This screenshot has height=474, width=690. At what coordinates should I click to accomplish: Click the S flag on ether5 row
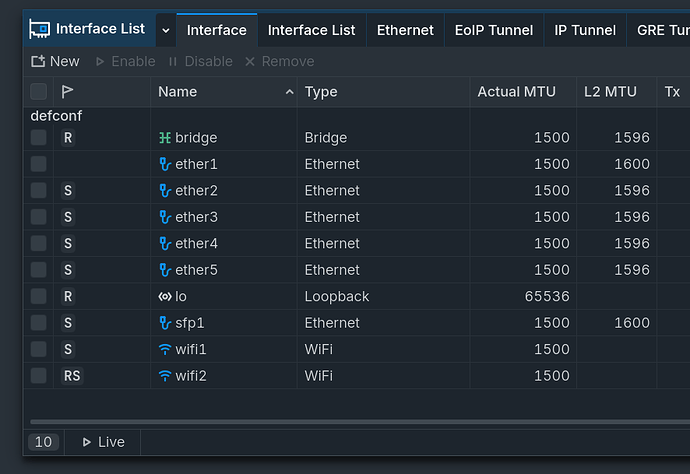click(x=68, y=270)
